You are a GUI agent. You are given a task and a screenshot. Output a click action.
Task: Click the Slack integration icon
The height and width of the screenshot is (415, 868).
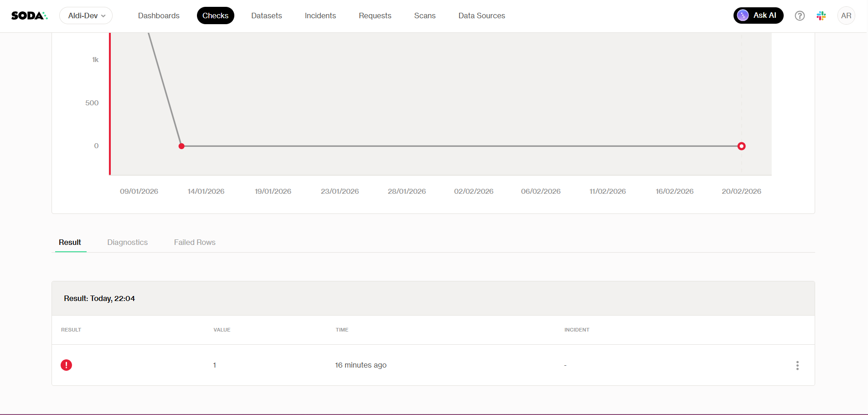821,16
